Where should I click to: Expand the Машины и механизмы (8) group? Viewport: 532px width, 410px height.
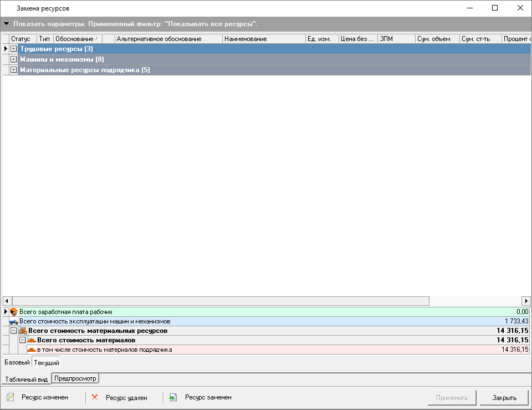pyautogui.click(x=13, y=59)
